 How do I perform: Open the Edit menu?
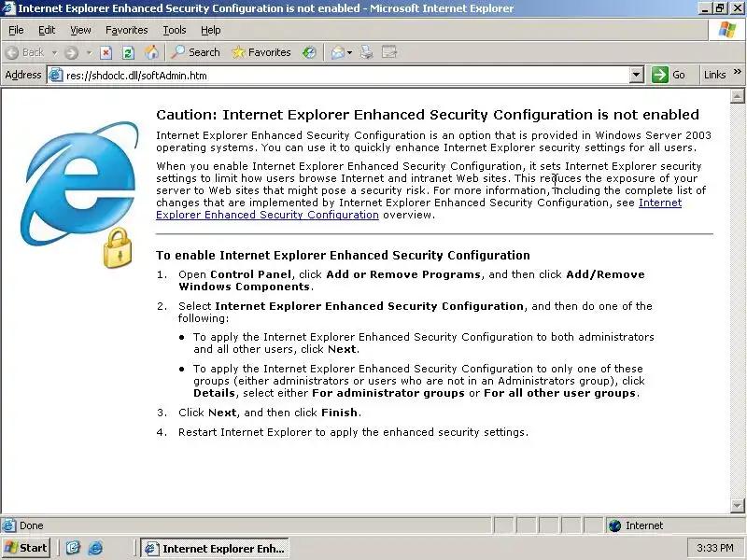point(47,30)
